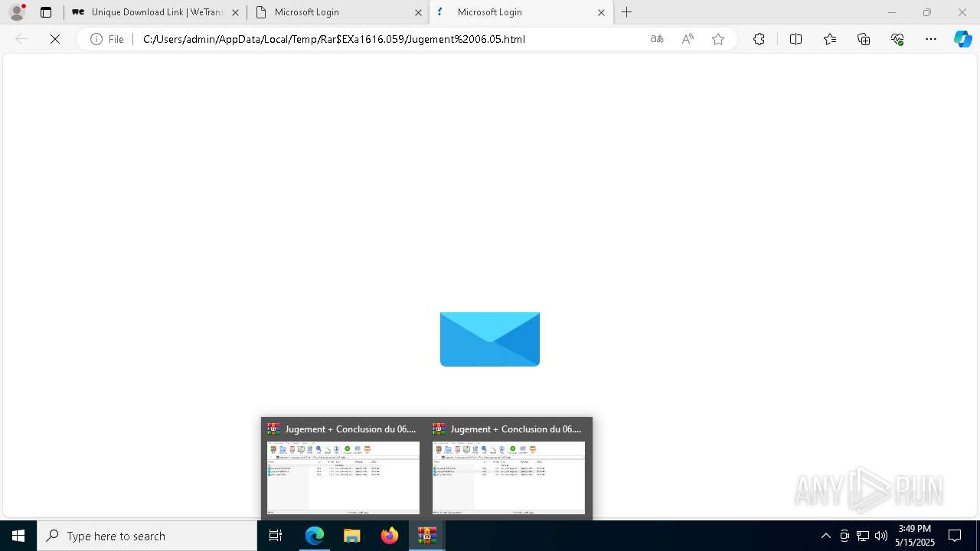
Task: Open the browser profile avatar
Action: point(17,12)
